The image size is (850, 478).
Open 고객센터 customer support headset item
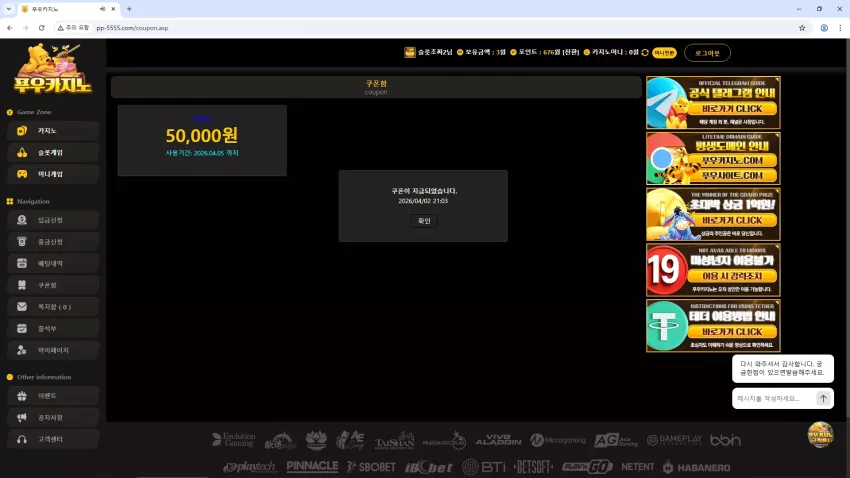[53, 439]
